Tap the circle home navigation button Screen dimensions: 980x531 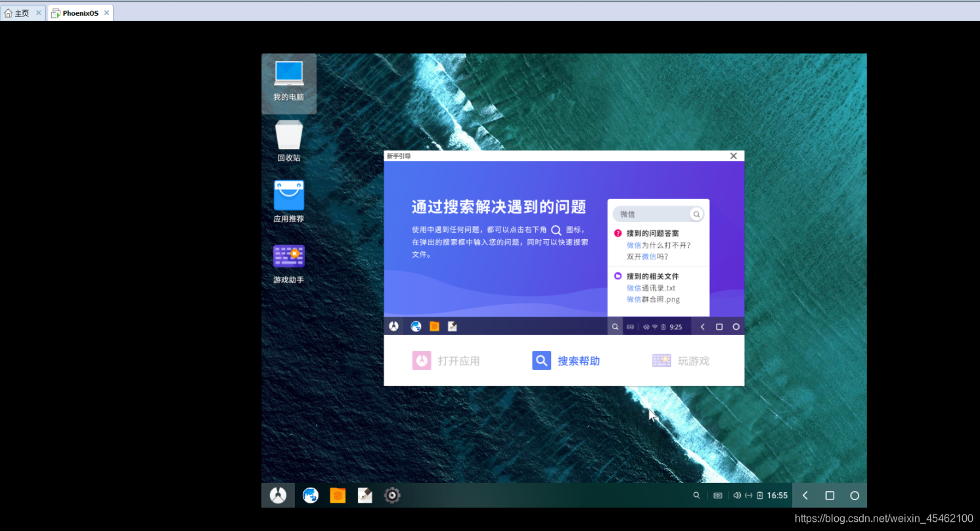click(855, 496)
